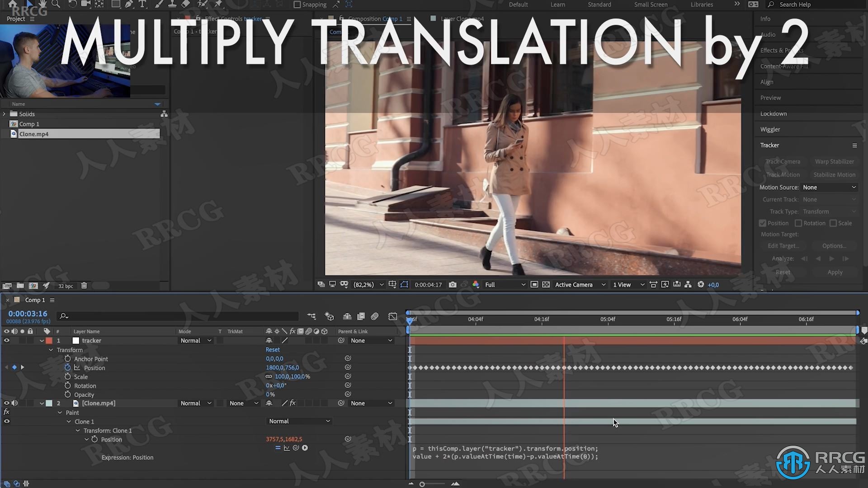Open the Motion Source dropdown
Screen dimensions: 868x488
pyautogui.click(x=830, y=187)
